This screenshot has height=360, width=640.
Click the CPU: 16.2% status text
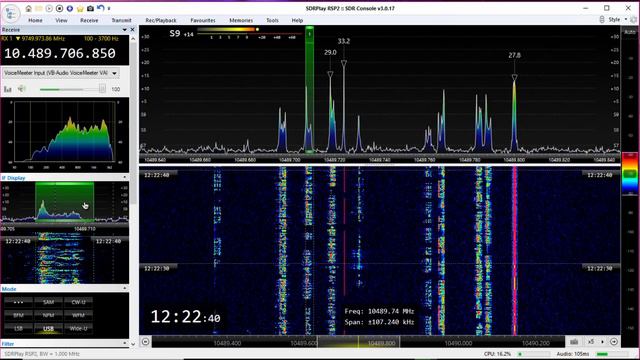click(x=497, y=354)
